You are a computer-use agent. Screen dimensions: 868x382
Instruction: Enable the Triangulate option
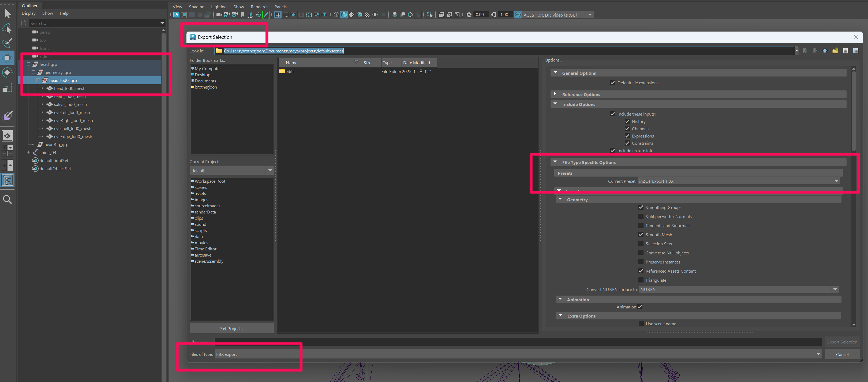641,280
